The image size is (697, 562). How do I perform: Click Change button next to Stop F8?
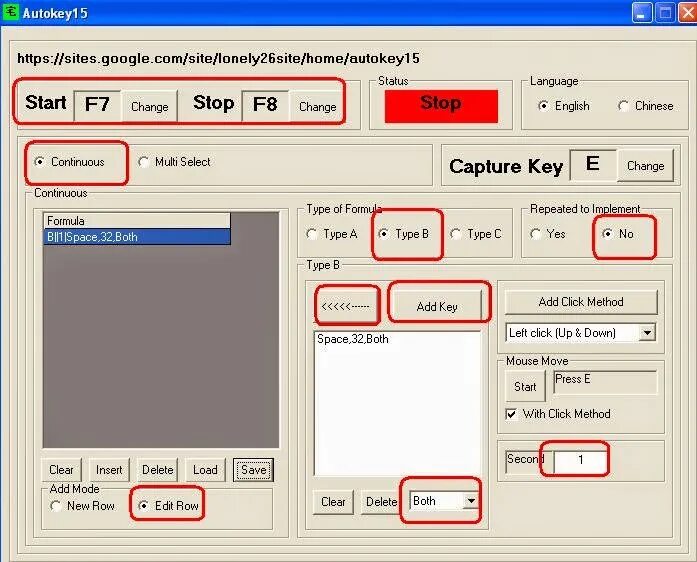[x=317, y=107]
